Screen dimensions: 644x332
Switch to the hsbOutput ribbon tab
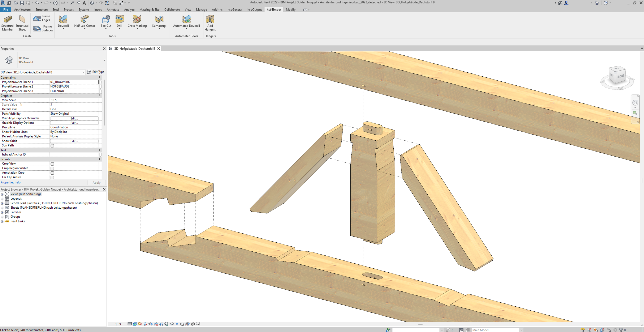(254, 9)
